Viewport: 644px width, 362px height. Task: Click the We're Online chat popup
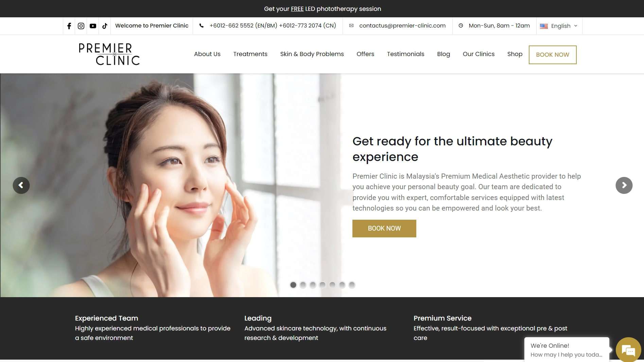tap(567, 349)
